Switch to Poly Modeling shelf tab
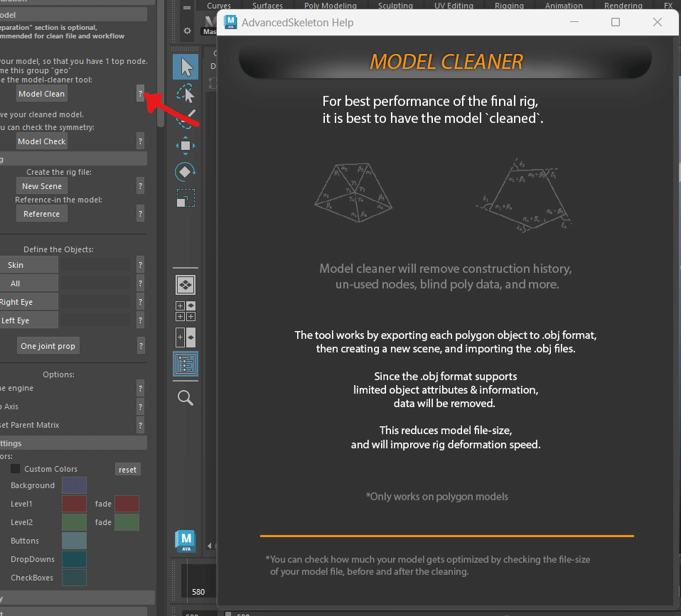The width and height of the screenshot is (681, 616). tap(331, 6)
